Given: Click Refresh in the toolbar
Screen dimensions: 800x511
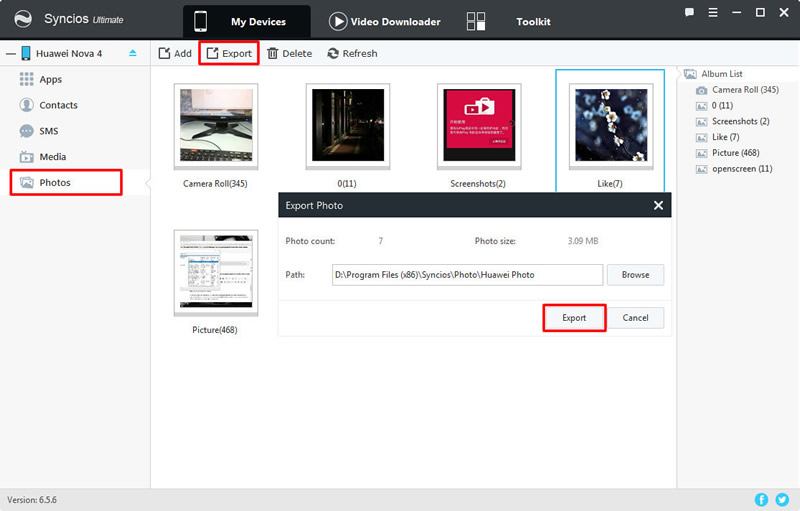Looking at the screenshot, I should pos(353,53).
